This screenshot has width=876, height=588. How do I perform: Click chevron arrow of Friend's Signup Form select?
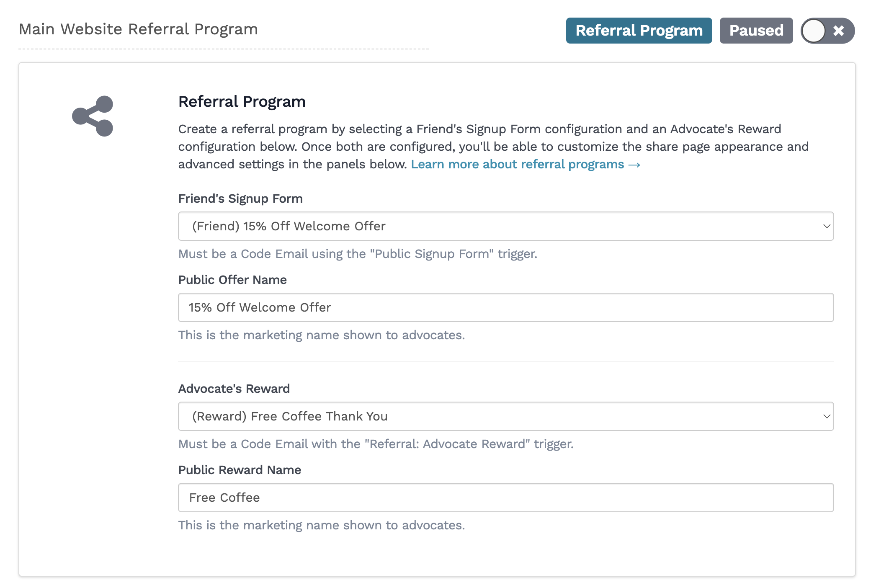click(826, 226)
